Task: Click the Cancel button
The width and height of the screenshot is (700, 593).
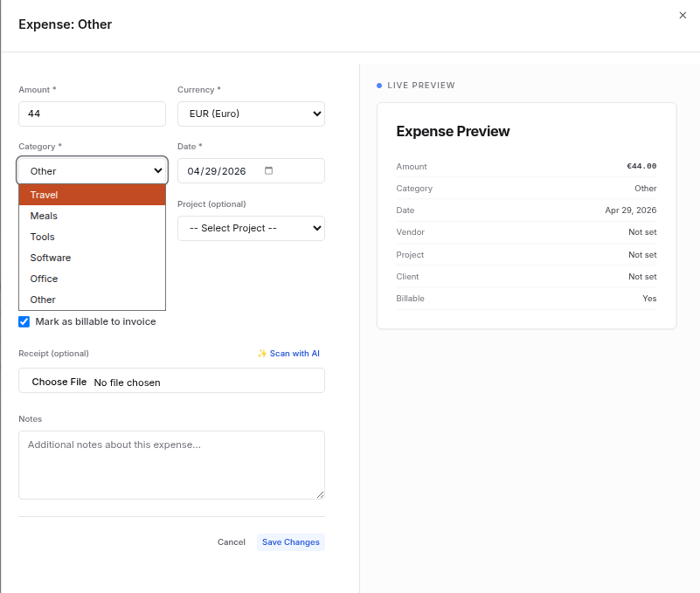Action: pos(232,542)
